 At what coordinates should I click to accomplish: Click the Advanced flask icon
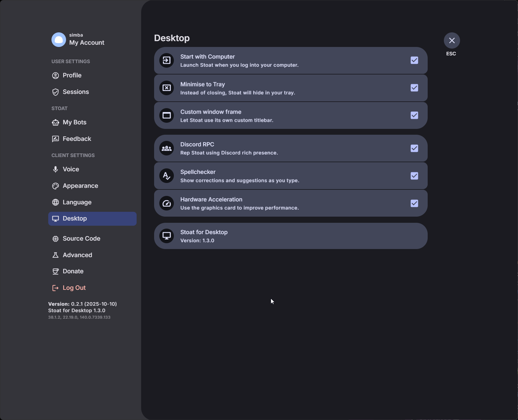[x=56, y=255]
